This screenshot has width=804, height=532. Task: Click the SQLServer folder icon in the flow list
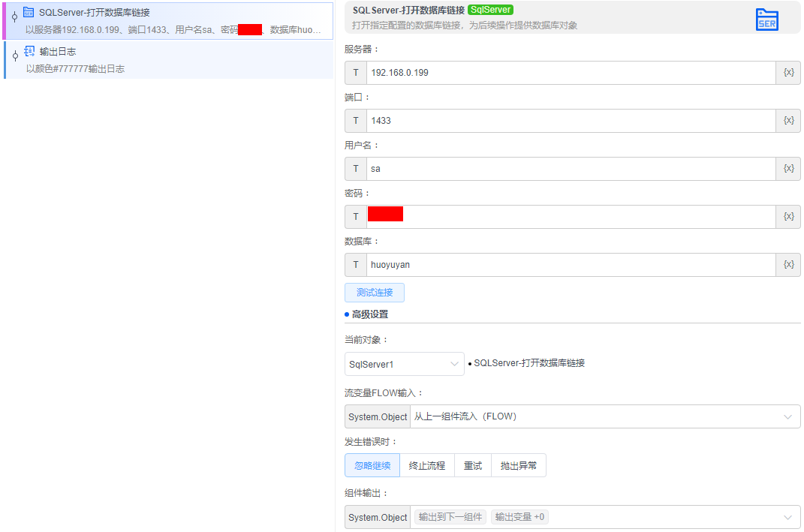(x=29, y=12)
